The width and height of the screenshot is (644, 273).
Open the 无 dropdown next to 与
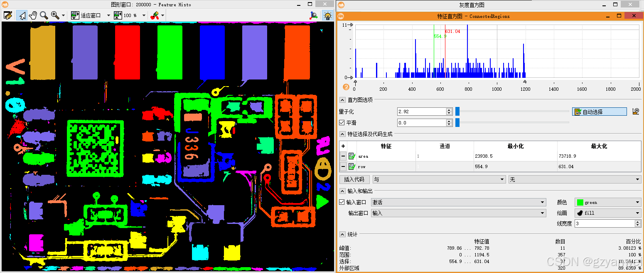tap(575, 179)
